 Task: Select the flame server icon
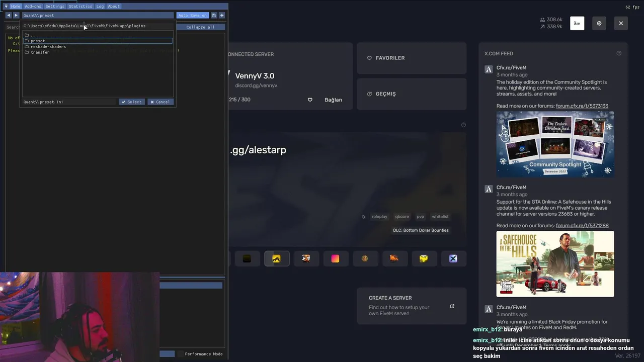pos(394,258)
